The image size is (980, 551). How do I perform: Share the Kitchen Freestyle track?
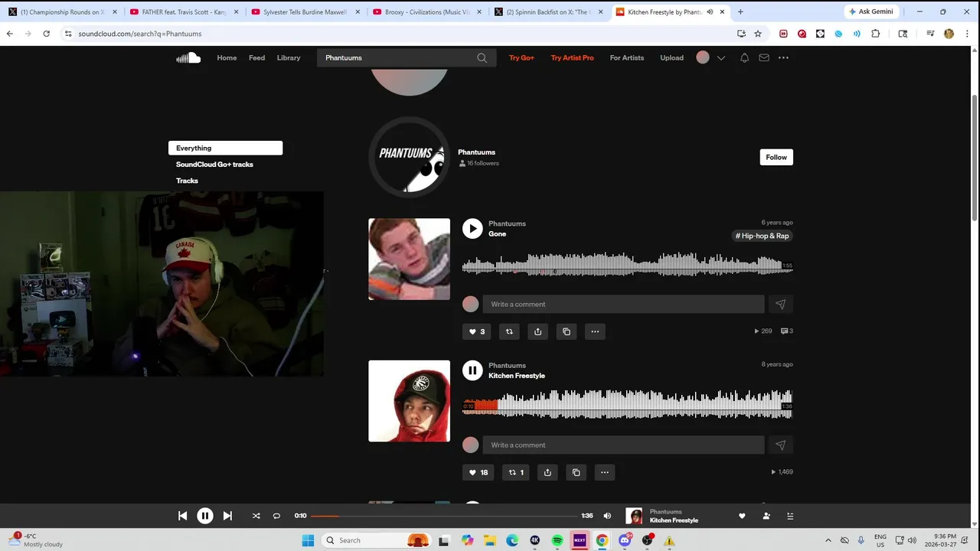547,472
